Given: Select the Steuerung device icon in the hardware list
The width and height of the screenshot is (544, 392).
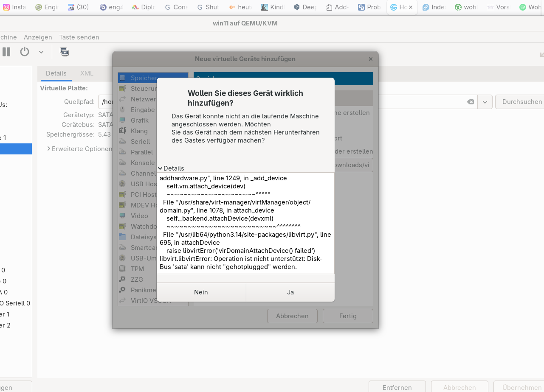Looking at the screenshot, I should (x=122, y=88).
